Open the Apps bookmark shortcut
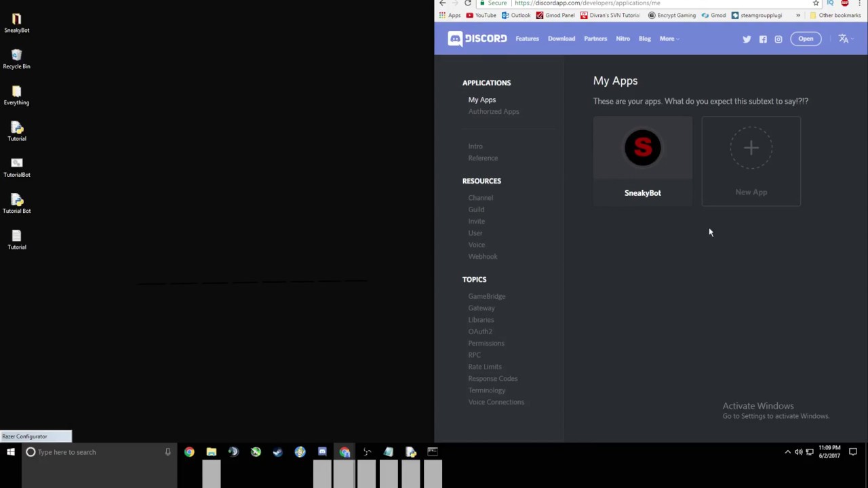 coord(450,16)
